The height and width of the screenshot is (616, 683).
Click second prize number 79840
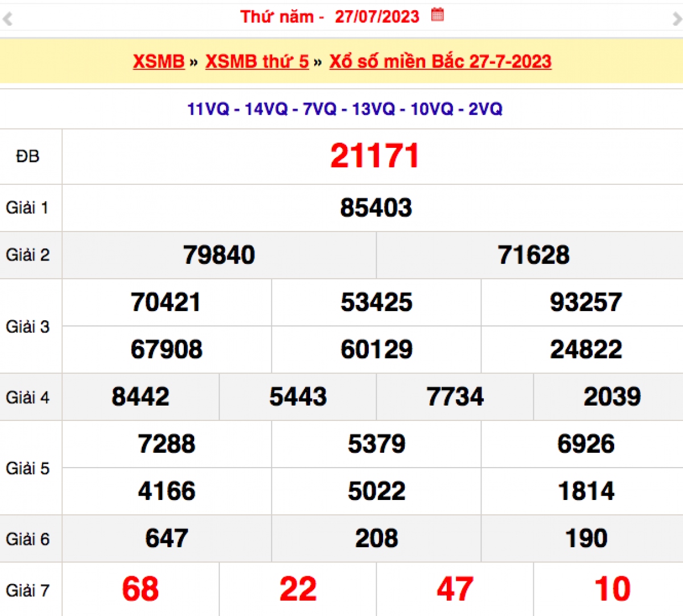click(x=219, y=255)
